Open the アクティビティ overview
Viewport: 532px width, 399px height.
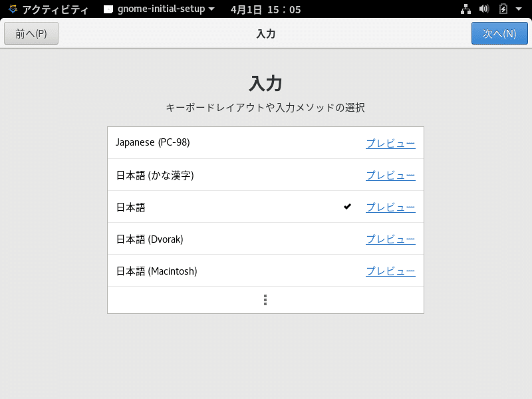click(50, 9)
